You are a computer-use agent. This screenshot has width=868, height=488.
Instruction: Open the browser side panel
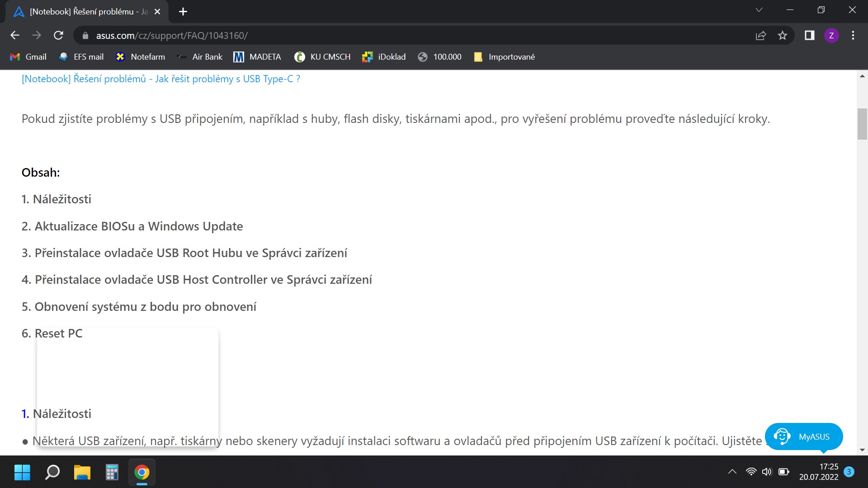pos(809,35)
